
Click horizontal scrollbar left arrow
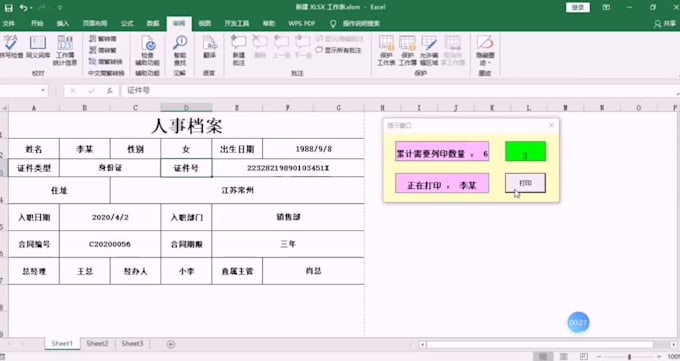(422, 344)
